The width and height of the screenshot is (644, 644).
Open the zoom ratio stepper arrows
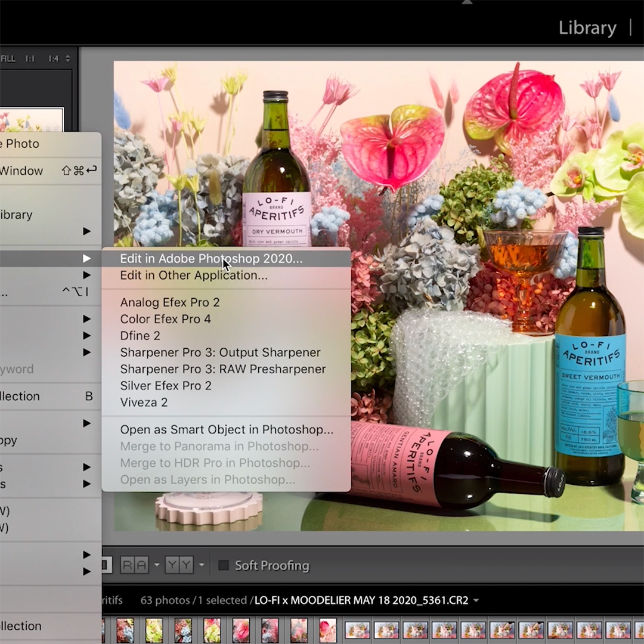click(x=68, y=58)
